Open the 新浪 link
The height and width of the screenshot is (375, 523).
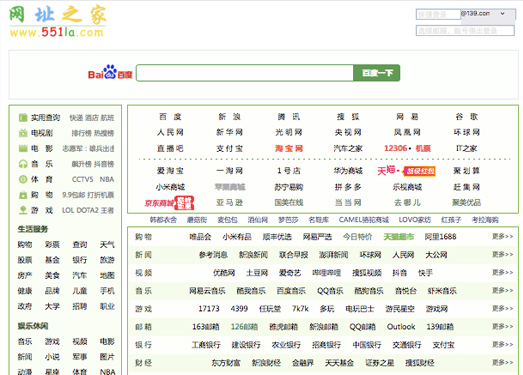229,117
